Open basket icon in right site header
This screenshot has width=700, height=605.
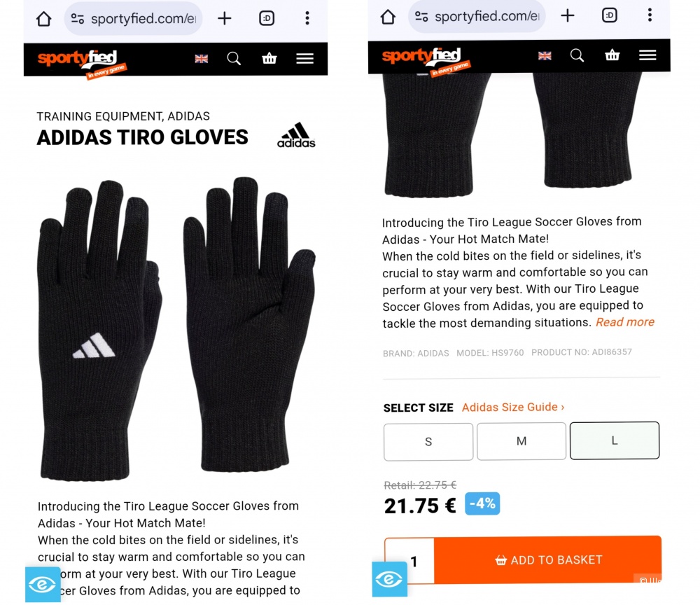612,55
